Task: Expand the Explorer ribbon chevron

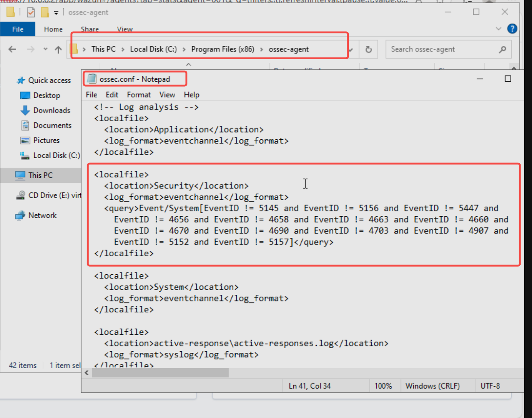Action: click(498, 29)
